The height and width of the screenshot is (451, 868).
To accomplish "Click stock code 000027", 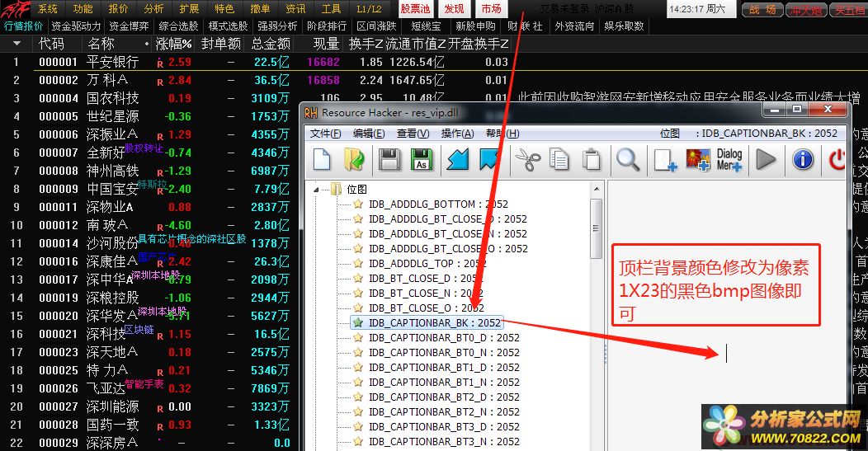I will point(58,406).
